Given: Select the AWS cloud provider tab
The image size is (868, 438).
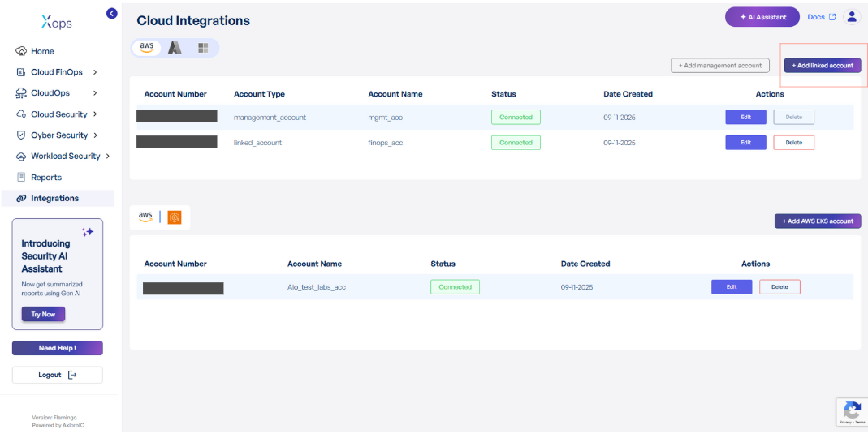Looking at the screenshot, I should (147, 48).
